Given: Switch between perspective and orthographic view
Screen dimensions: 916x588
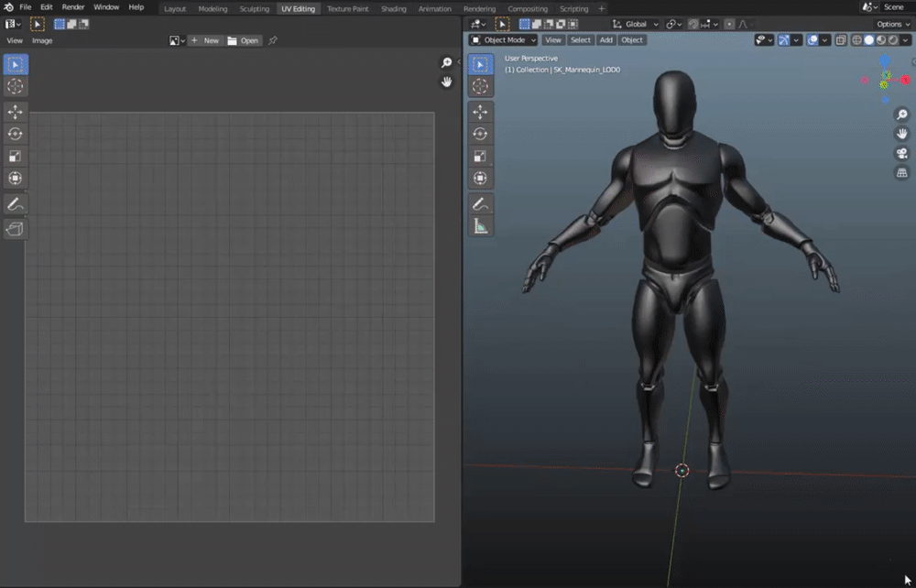Looking at the screenshot, I should (901, 172).
